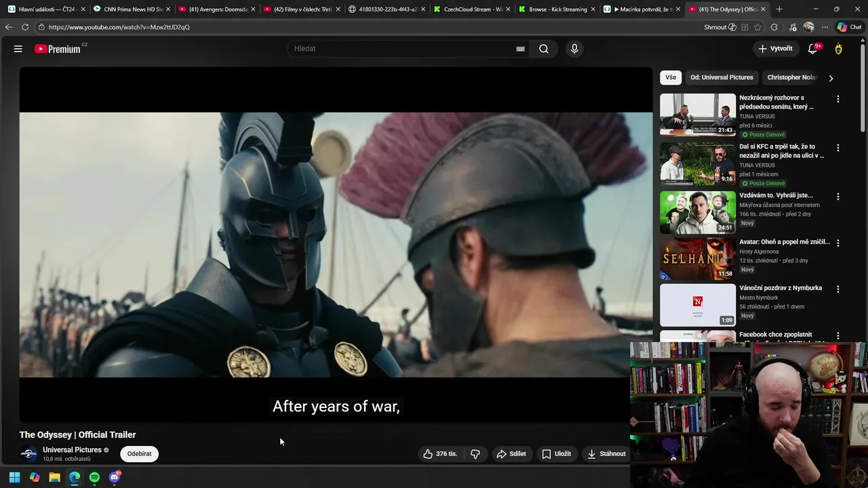Reload the page with refresh icon
This screenshot has height=488, width=868.
[x=25, y=27]
